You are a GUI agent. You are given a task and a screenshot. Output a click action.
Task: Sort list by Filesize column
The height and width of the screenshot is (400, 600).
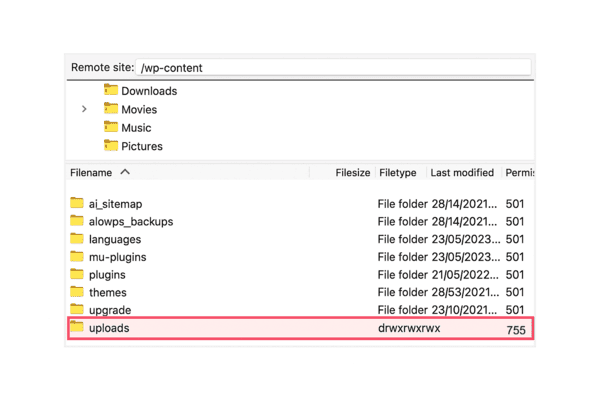[x=352, y=173]
